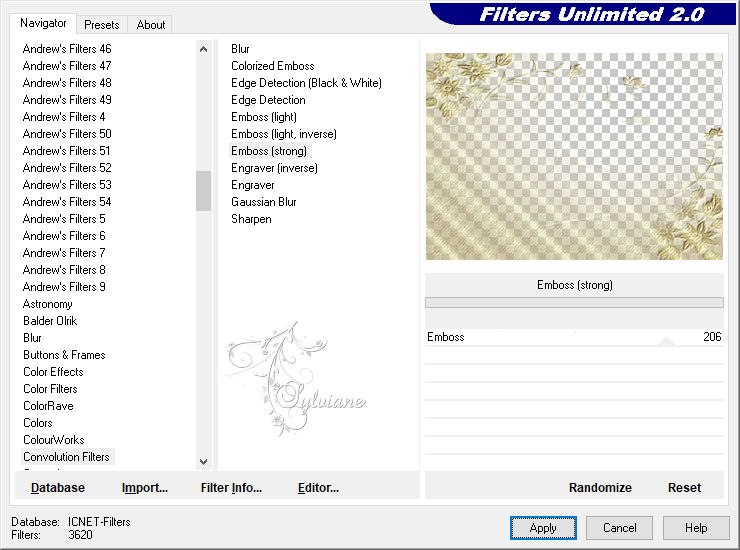This screenshot has width=740, height=550.
Task: Click the category list scroll down arrow
Action: click(203, 462)
